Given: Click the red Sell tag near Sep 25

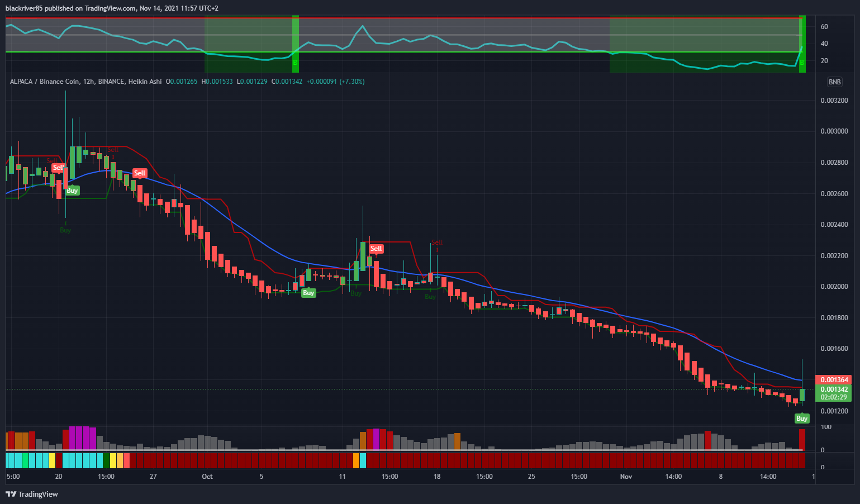Looking at the screenshot, I should coord(140,173).
